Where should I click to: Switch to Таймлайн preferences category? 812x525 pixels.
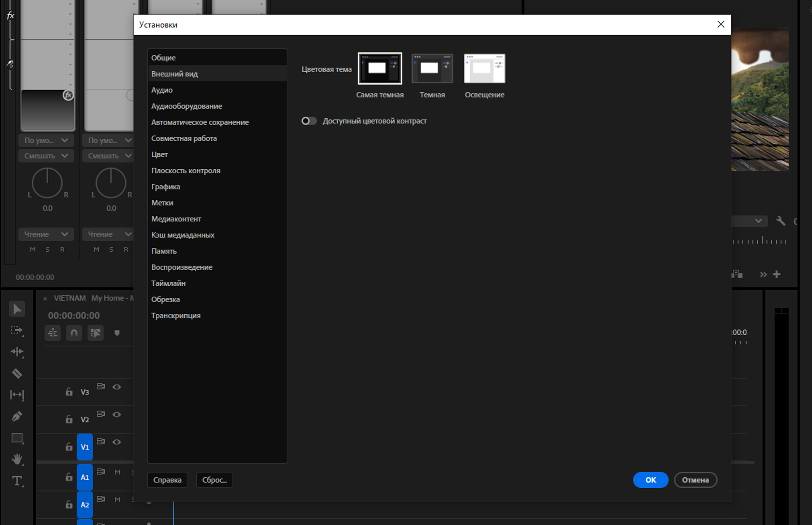point(168,283)
